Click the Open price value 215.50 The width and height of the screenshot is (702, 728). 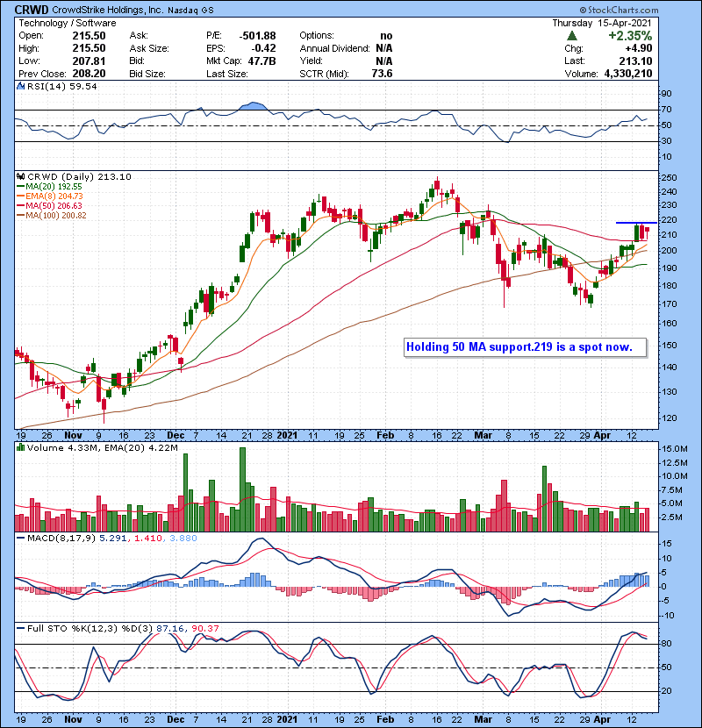coord(89,36)
